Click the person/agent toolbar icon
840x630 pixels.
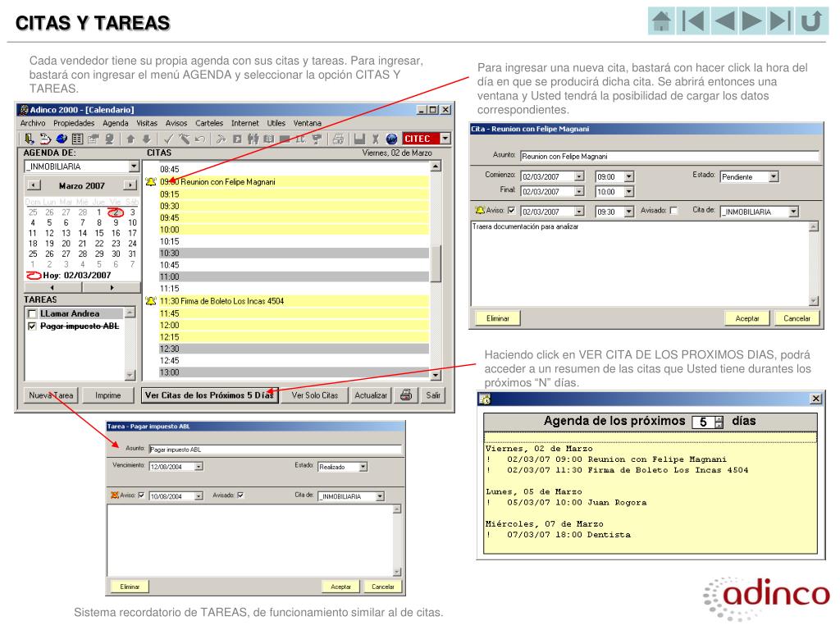pos(109,139)
